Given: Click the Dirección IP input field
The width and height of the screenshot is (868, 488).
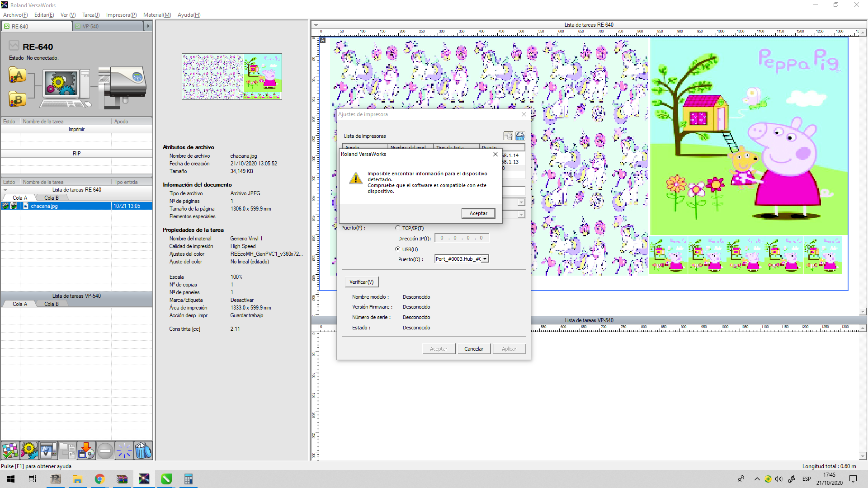Looking at the screenshot, I should click(x=462, y=238).
